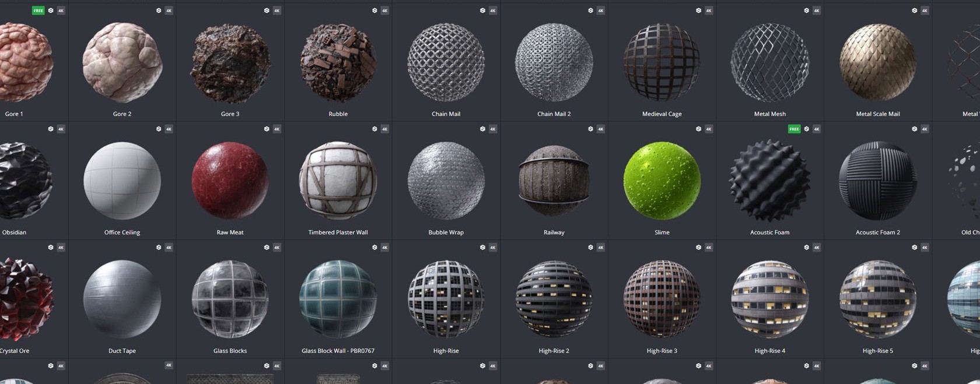Click the Substance icon above Medieval Cage
This screenshot has height=384, width=980.
[698, 10]
